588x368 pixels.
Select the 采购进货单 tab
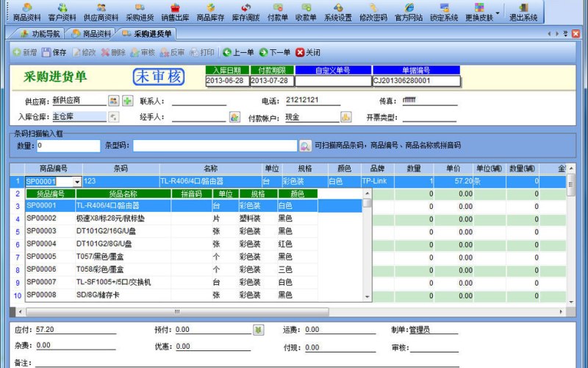[146, 34]
